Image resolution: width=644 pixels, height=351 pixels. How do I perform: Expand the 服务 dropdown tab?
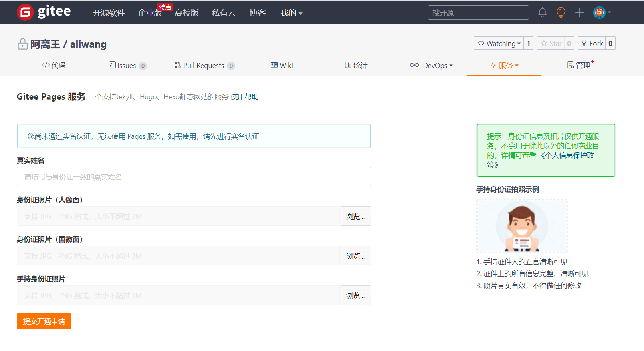coord(504,65)
